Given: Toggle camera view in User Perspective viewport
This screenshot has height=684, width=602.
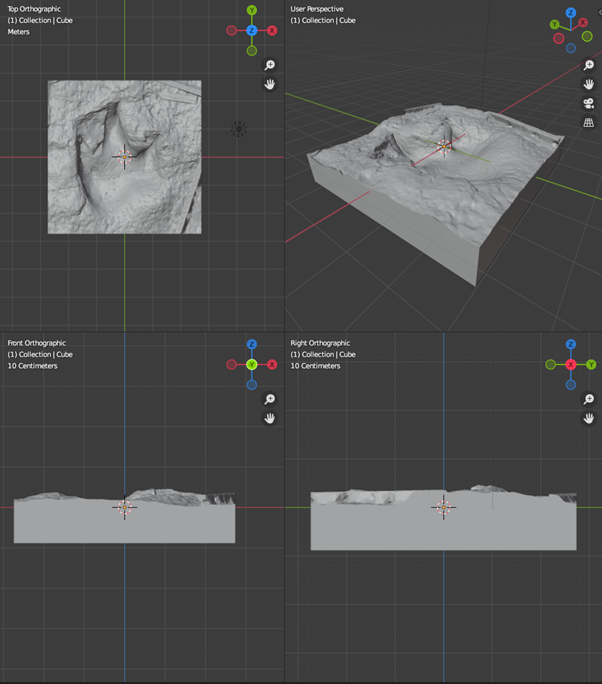Looking at the screenshot, I should 589,103.
